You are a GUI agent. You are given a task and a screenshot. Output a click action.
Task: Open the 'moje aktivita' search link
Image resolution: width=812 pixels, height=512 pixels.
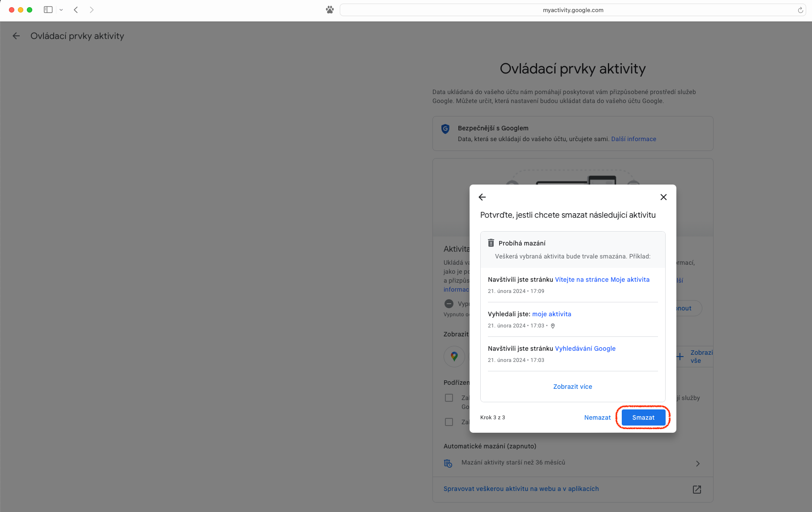(x=551, y=314)
